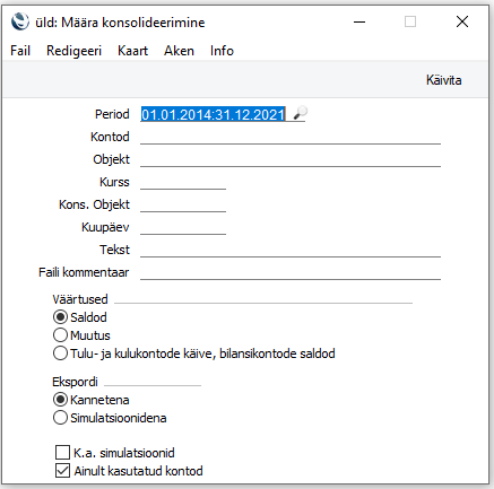The height and width of the screenshot is (489, 494).
Task: Minimize the consolidation dialog window
Action: pos(359,22)
